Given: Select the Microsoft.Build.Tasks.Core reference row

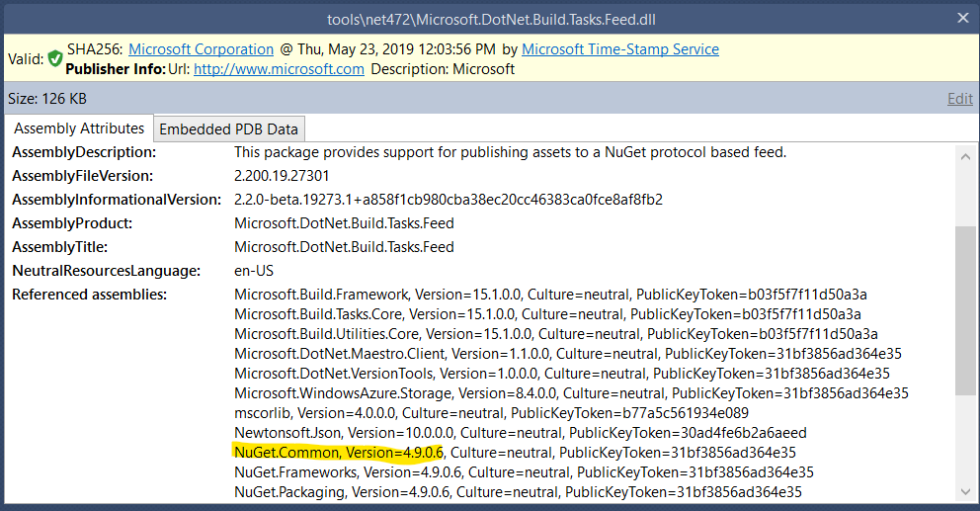Looking at the screenshot, I should pyautogui.click(x=547, y=314).
